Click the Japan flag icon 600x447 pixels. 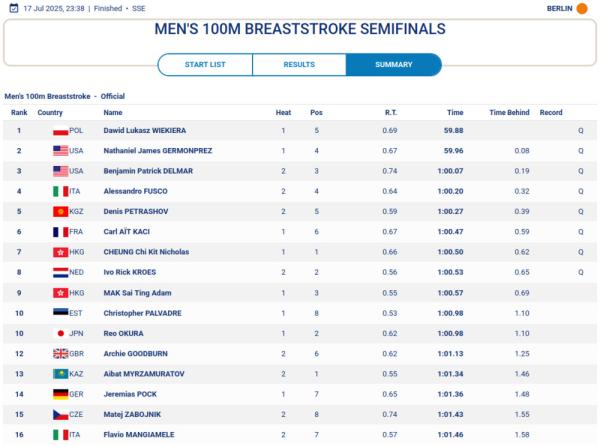(59, 333)
